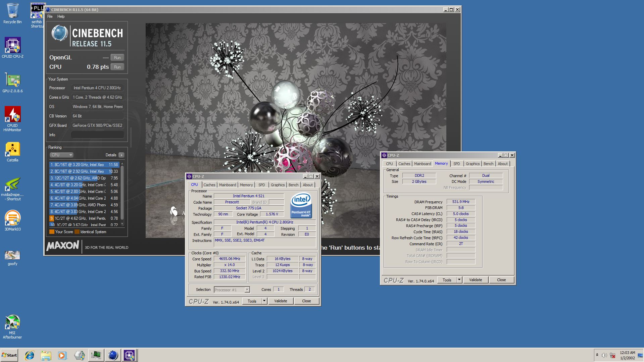Click Tools button in front CPU-Z window
The width and height of the screenshot is (644, 362).
click(252, 301)
